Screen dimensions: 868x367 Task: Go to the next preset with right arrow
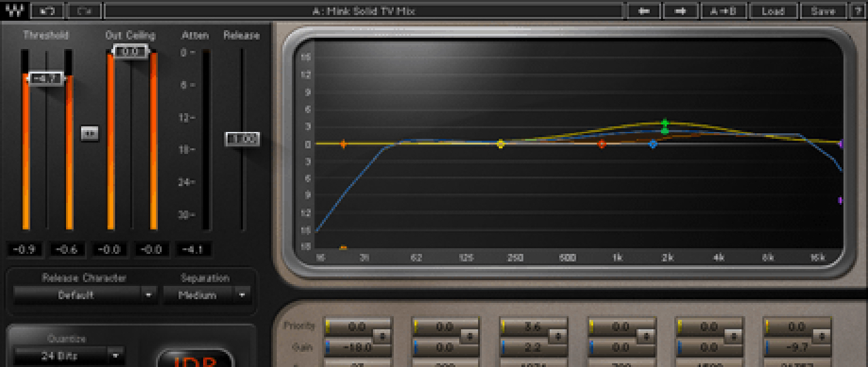(681, 11)
